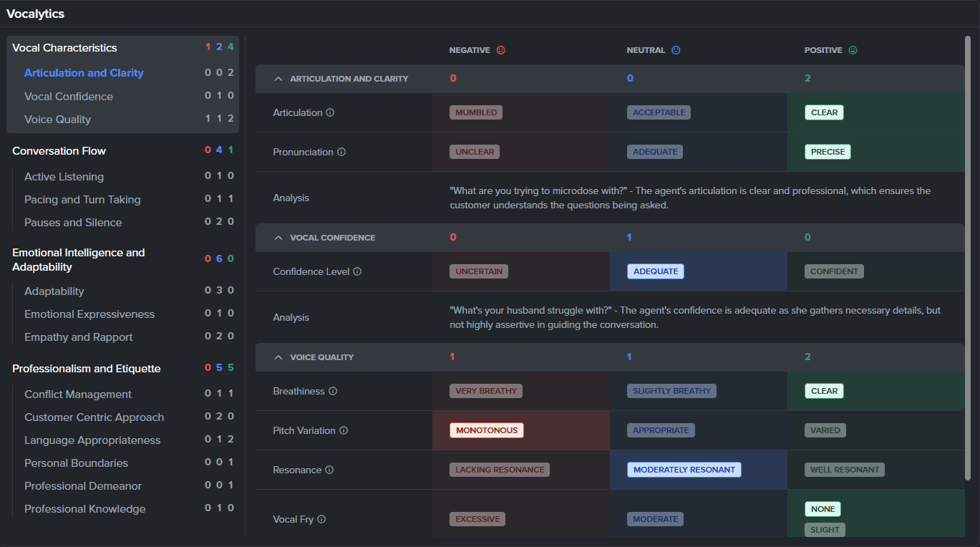
Task: Click the PRECISE tag
Action: pyautogui.click(x=828, y=152)
